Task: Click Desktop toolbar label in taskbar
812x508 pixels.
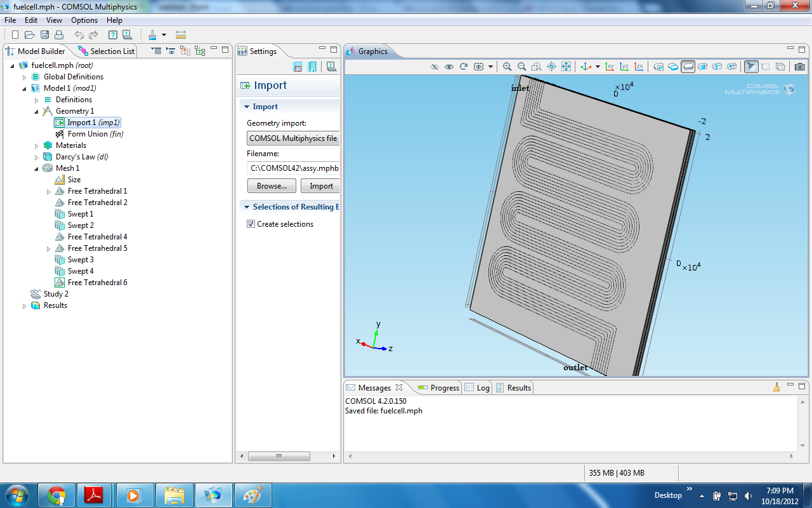Action: pos(668,495)
